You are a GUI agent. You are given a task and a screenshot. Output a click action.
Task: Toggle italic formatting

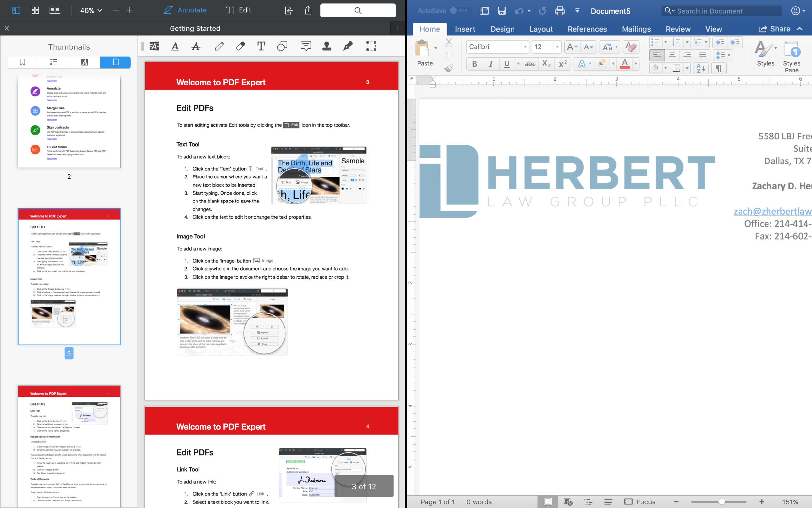click(491, 64)
